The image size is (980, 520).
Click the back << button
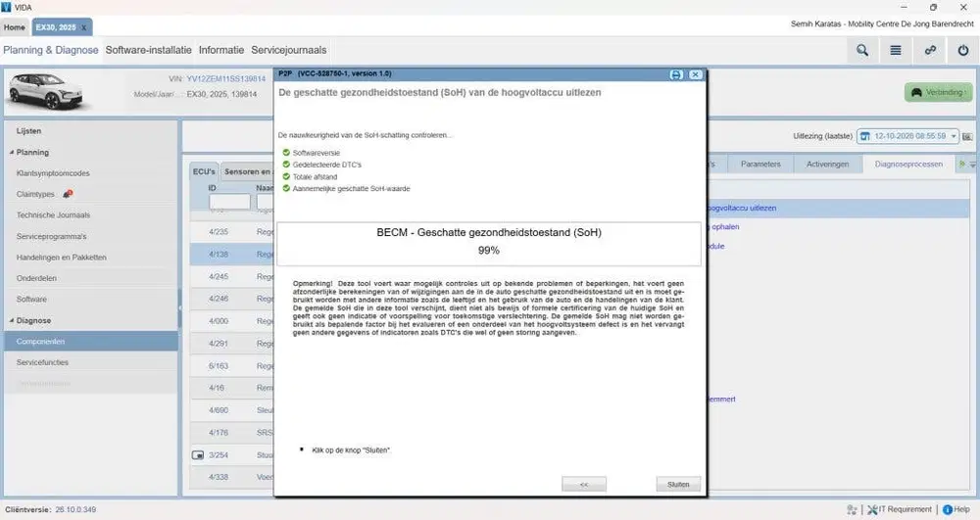pyautogui.click(x=584, y=485)
